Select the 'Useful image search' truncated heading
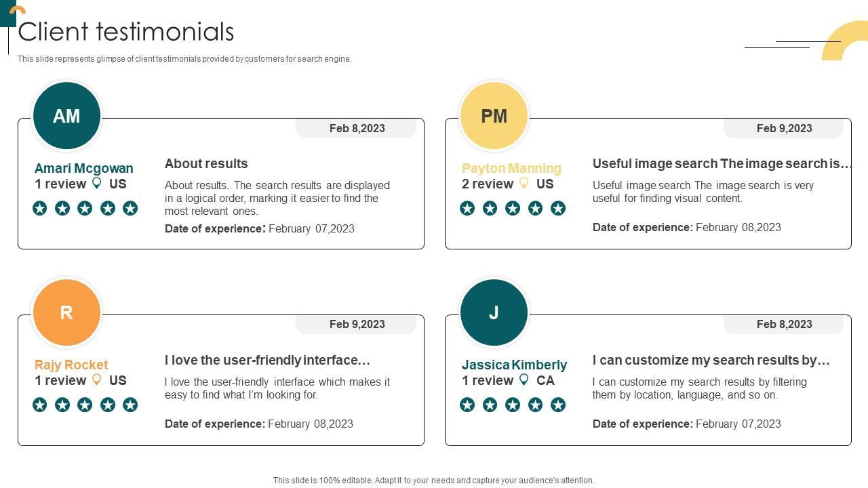The image size is (868, 488). click(722, 163)
